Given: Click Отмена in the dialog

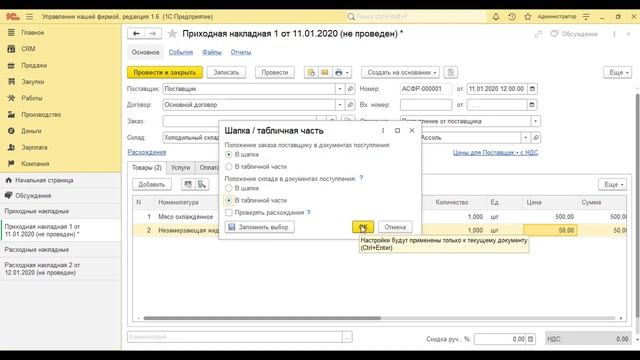Looking at the screenshot, I should pyautogui.click(x=395, y=227).
